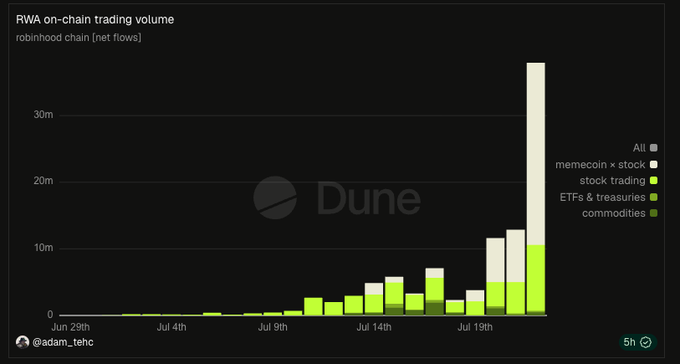Click the 5h last-updated badge
Image resolution: width=680 pixels, height=364 pixels.
coord(638,342)
